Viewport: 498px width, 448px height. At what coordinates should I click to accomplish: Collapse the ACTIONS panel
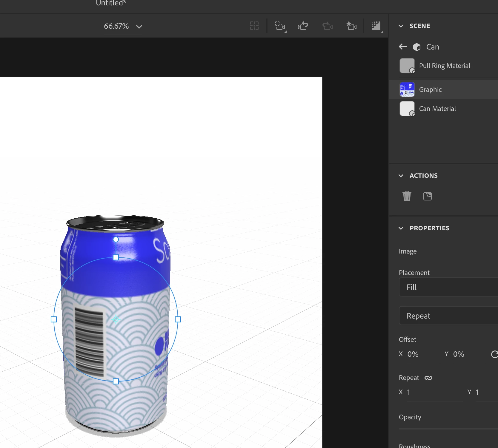[401, 176]
